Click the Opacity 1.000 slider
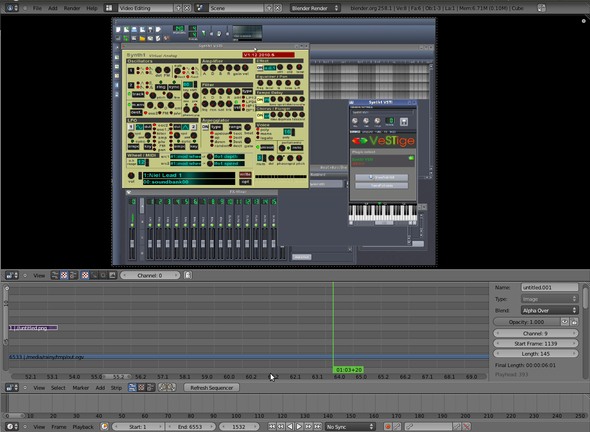Image resolution: width=590 pixels, height=432 pixels. point(526,322)
